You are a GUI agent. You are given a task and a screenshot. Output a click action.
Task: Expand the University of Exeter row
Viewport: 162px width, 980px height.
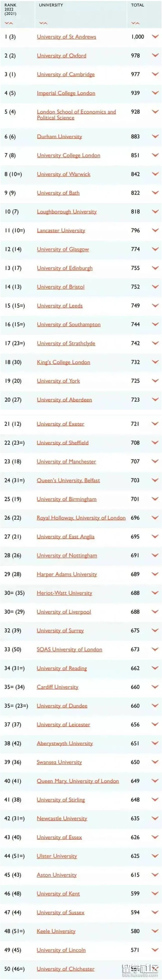point(155,423)
